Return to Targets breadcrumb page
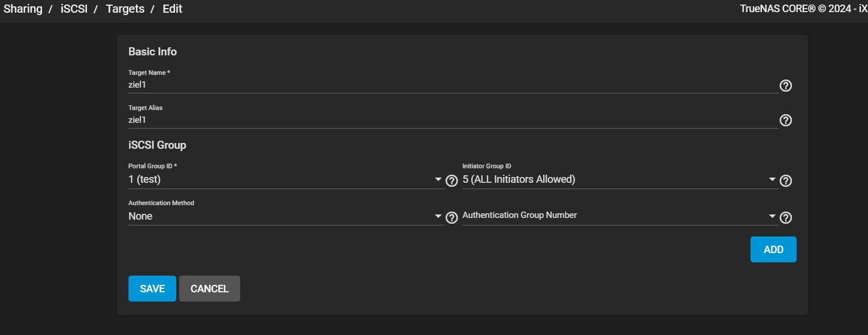 pos(125,9)
